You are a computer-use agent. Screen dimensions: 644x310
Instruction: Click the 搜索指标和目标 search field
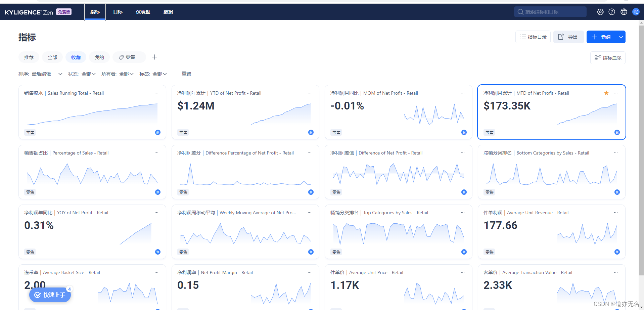pos(550,12)
